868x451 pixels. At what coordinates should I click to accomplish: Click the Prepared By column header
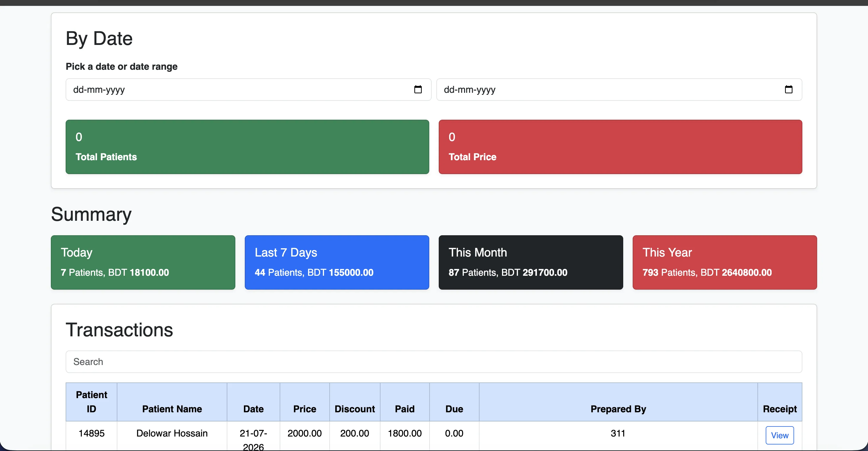[x=618, y=402]
